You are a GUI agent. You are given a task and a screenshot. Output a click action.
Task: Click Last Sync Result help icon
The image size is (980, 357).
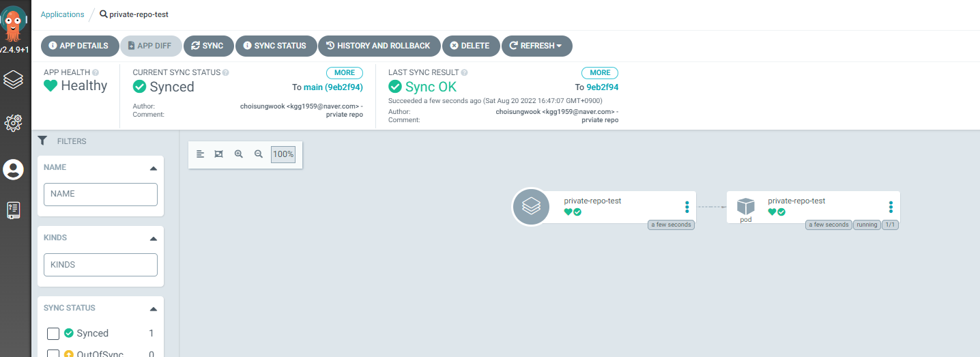[x=464, y=72]
